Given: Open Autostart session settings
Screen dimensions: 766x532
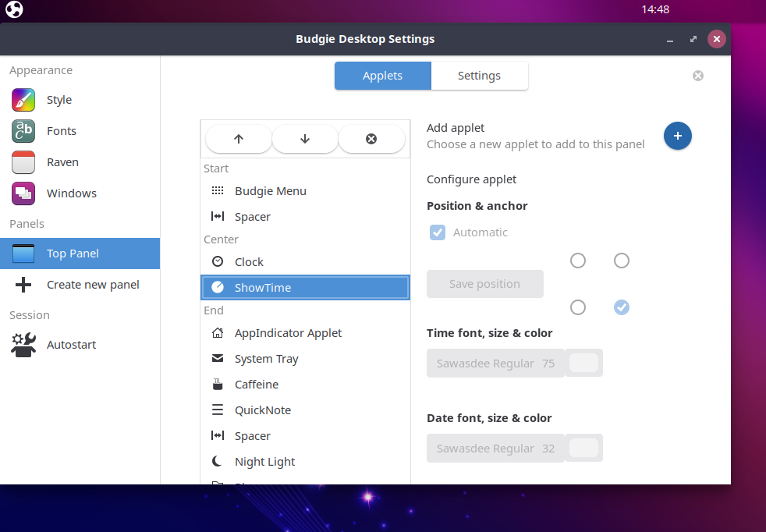Looking at the screenshot, I should point(71,345).
